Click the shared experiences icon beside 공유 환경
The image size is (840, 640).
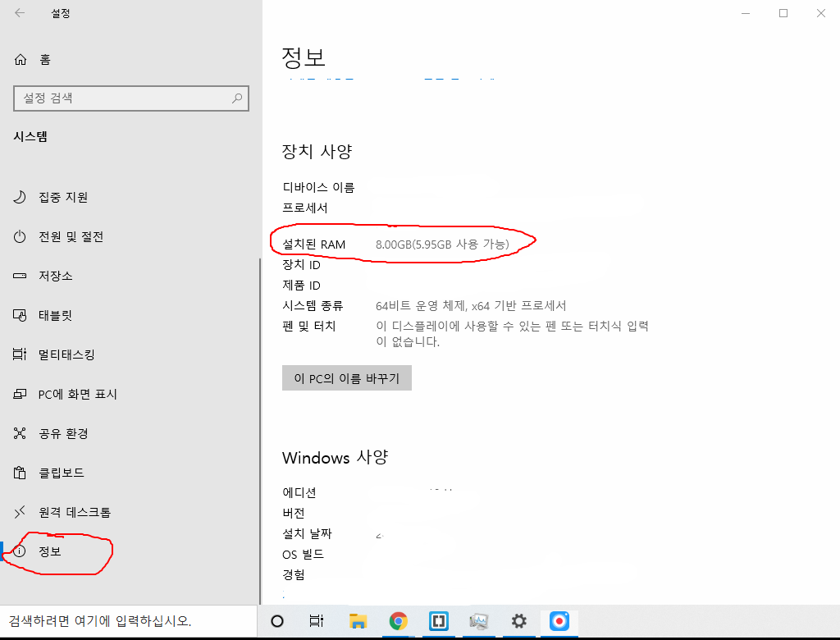[x=20, y=433]
